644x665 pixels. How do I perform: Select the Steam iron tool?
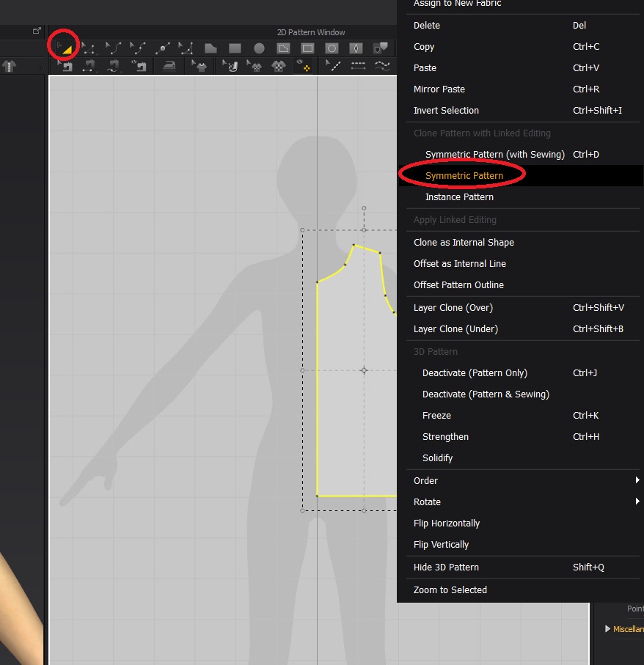[x=169, y=66]
